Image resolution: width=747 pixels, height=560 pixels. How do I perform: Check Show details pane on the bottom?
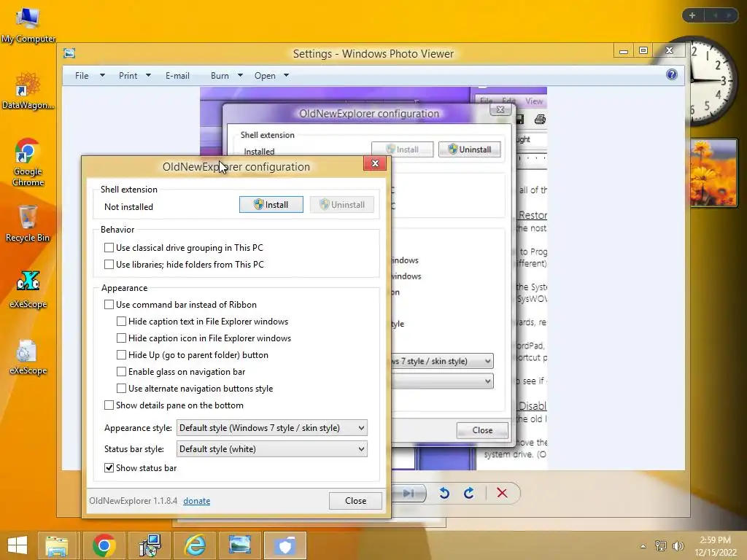pyautogui.click(x=109, y=405)
